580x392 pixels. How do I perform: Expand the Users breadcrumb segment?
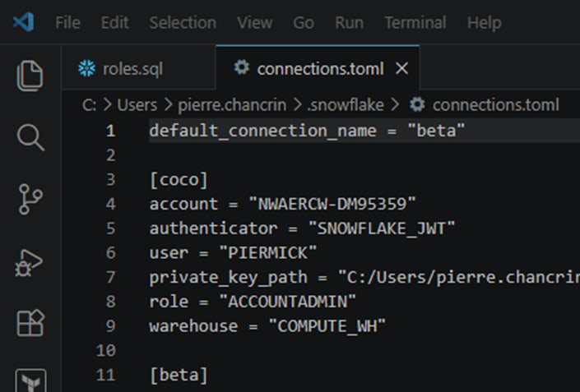point(137,104)
